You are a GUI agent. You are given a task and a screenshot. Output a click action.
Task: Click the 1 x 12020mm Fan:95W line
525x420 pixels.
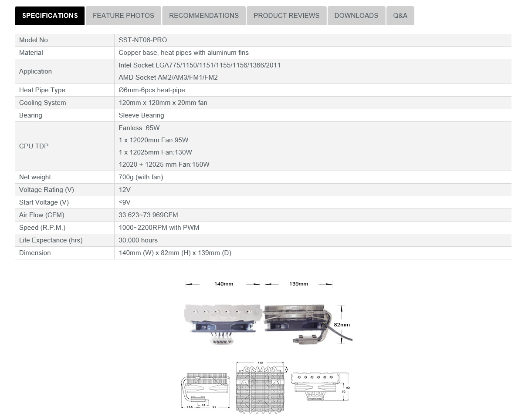pos(153,140)
